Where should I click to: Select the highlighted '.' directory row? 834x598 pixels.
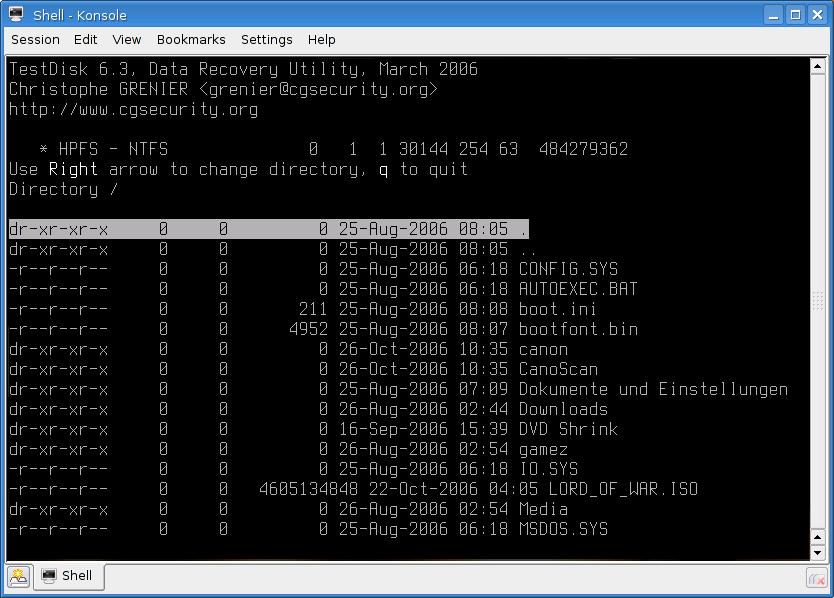[x=269, y=229]
